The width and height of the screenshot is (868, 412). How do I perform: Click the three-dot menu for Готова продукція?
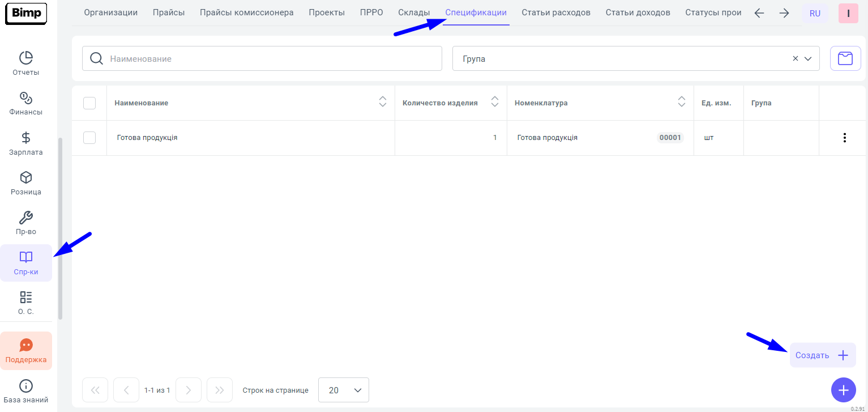point(844,138)
